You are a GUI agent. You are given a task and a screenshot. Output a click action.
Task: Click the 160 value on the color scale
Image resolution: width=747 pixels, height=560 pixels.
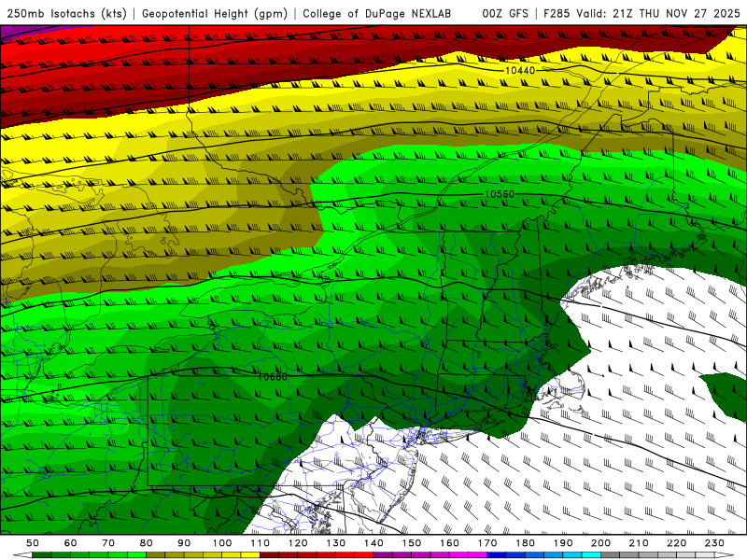[449, 543]
